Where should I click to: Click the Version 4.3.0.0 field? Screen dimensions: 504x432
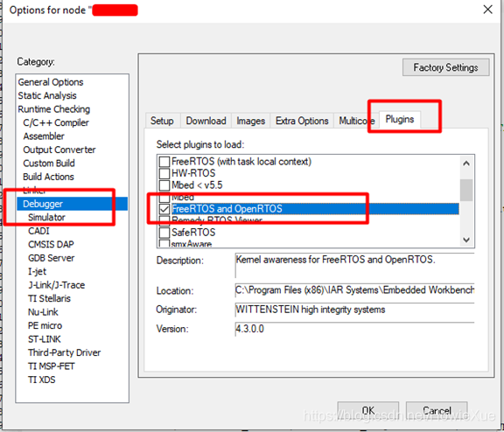click(x=355, y=329)
